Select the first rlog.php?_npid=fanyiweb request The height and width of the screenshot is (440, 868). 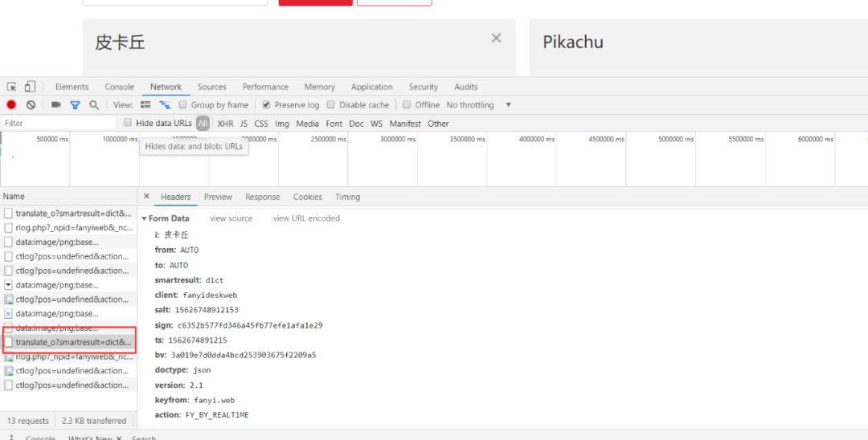tap(68, 228)
